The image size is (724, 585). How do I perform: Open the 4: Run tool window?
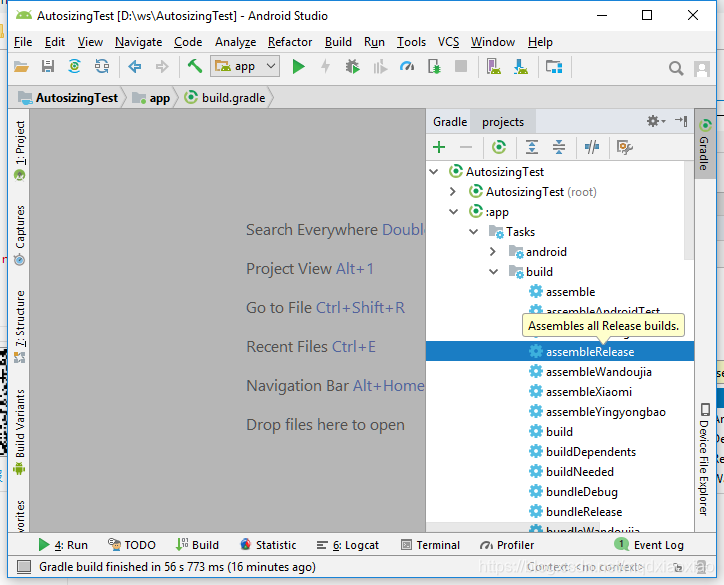(x=63, y=545)
